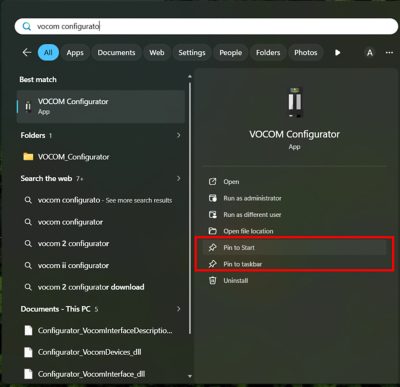Switch to the Settings filter tab
400x387 pixels.
pyautogui.click(x=192, y=53)
